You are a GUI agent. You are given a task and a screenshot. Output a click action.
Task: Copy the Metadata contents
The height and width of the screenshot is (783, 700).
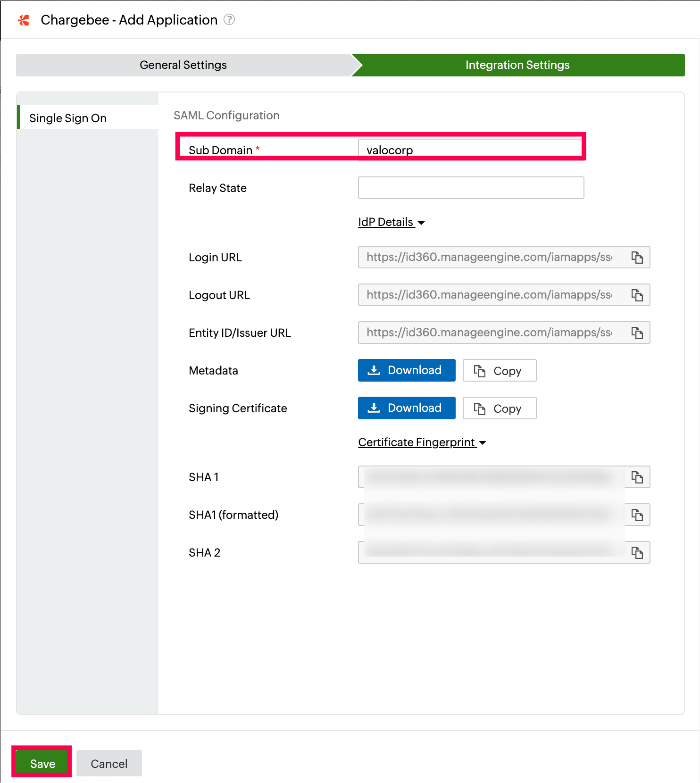point(500,370)
